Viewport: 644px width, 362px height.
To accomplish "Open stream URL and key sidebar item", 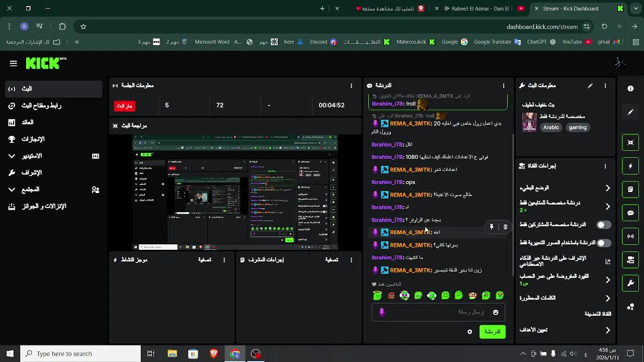I will click(54, 106).
